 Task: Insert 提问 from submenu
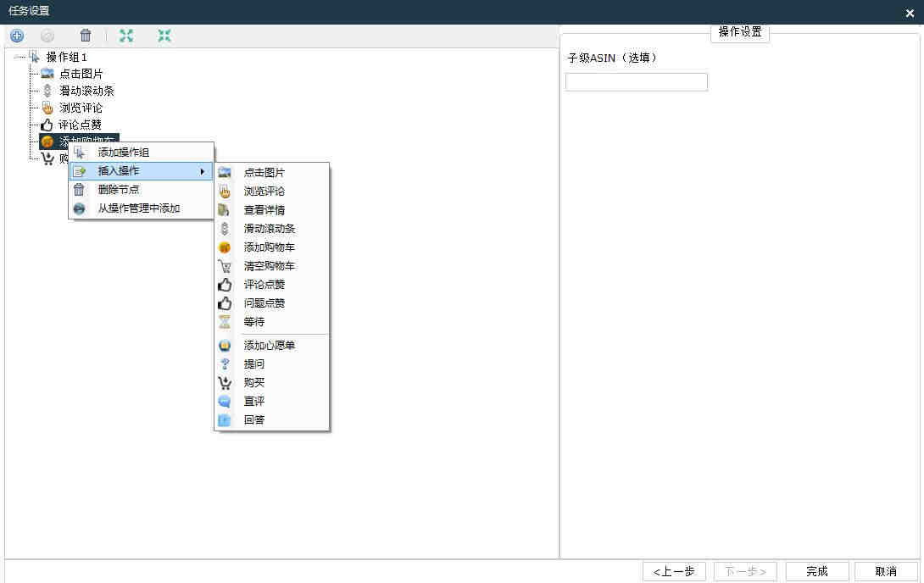tap(271, 364)
